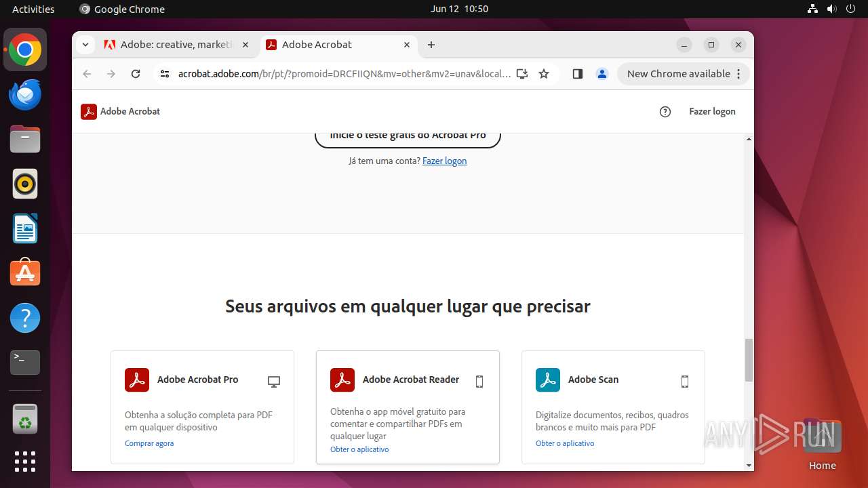Open the volume icon in top bar
This screenshot has width=868, height=488.
point(831,9)
